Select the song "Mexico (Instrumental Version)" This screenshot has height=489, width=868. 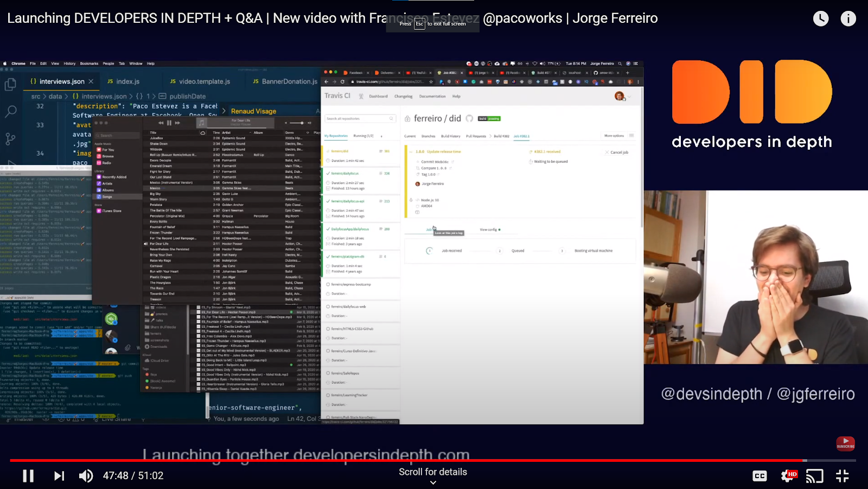click(171, 182)
